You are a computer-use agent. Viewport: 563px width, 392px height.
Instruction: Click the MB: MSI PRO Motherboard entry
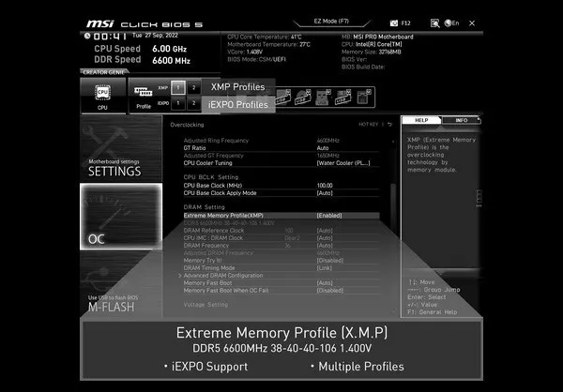(377, 37)
